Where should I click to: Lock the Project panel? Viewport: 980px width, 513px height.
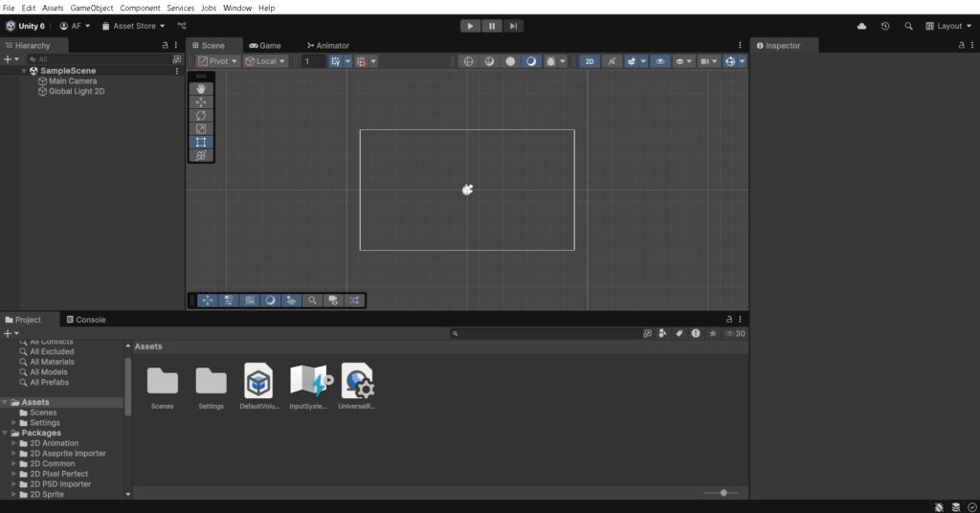(728, 320)
